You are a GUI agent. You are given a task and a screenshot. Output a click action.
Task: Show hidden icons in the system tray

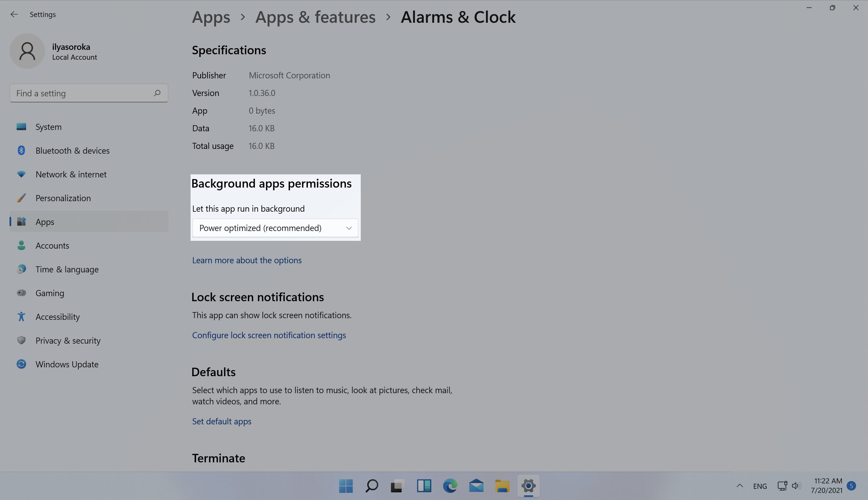click(739, 485)
